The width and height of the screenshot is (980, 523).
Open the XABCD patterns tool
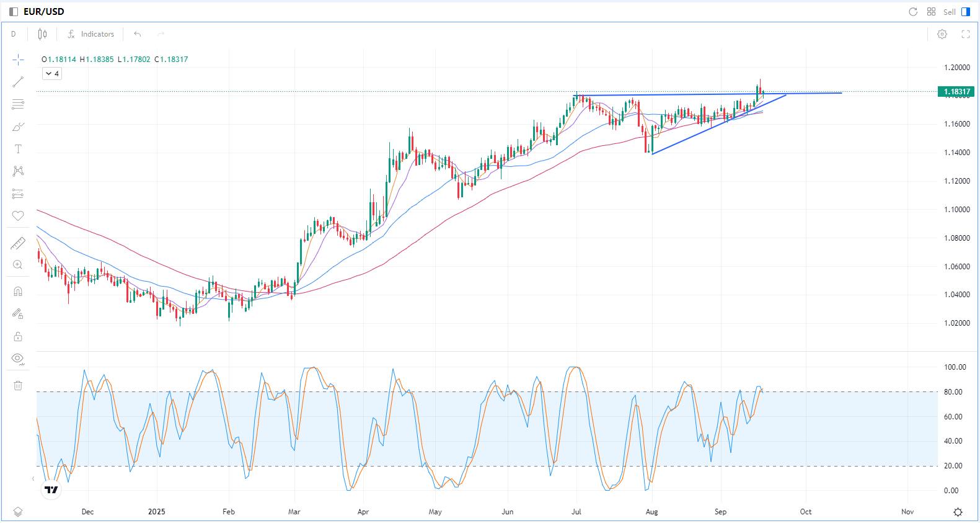(x=18, y=171)
